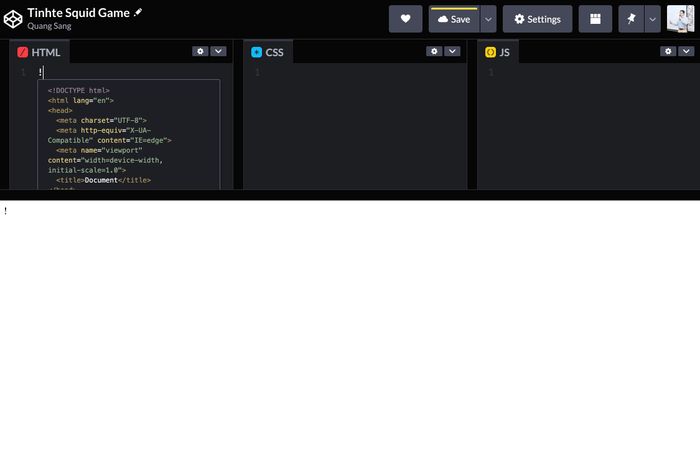Click the change view layout icon
The width and height of the screenshot is (700, 454).
click(x=595, y=19)
